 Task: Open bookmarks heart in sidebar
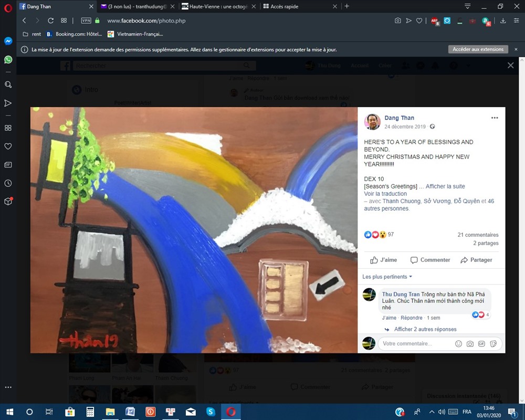(x=8, y=146)
